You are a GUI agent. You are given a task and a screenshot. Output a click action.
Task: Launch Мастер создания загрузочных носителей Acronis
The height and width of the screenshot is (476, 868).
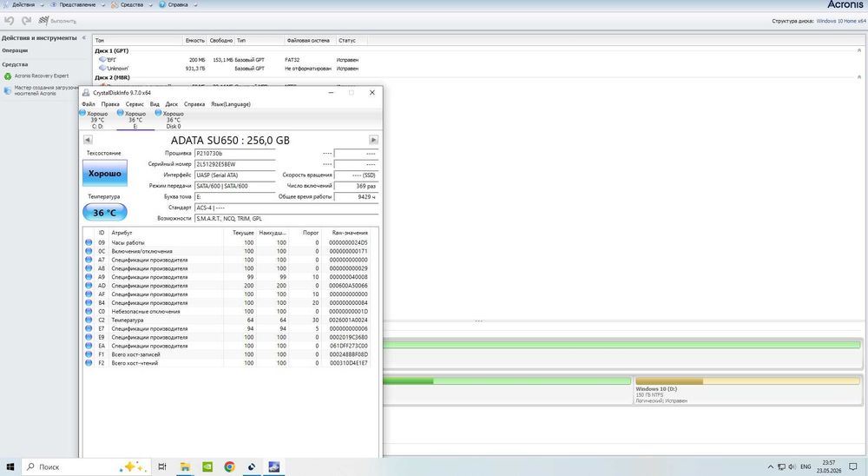(x=41, y=90)
